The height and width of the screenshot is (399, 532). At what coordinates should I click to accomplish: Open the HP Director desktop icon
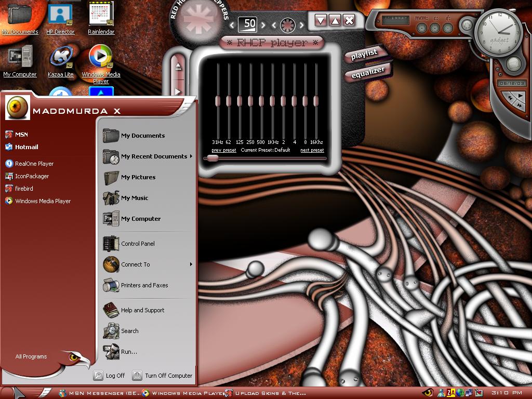[60, 18]
